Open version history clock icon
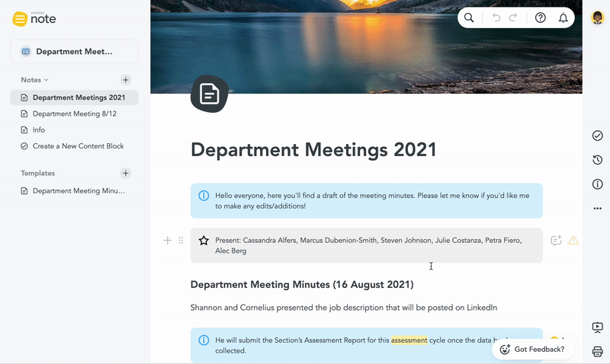This screenshot has width=610, height=364. pos(598,160)
